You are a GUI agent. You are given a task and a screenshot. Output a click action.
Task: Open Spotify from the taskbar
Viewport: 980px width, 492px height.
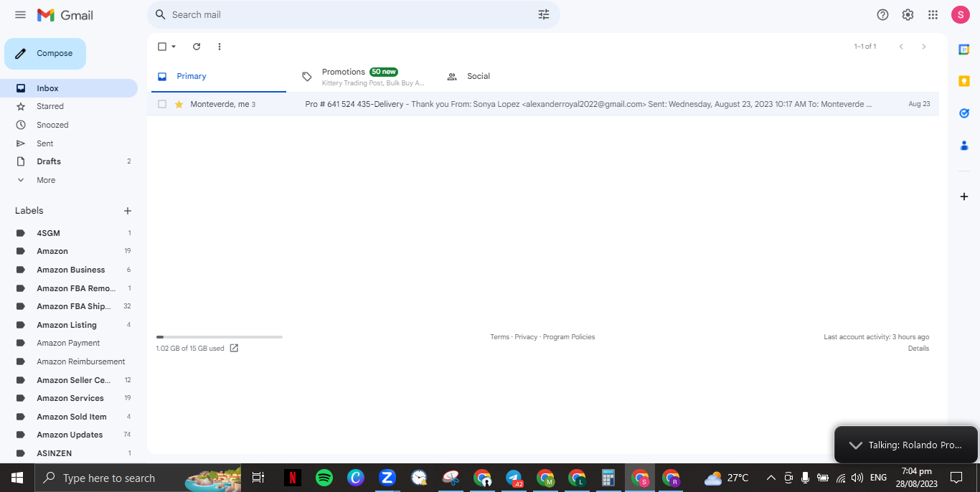[324, 478]
